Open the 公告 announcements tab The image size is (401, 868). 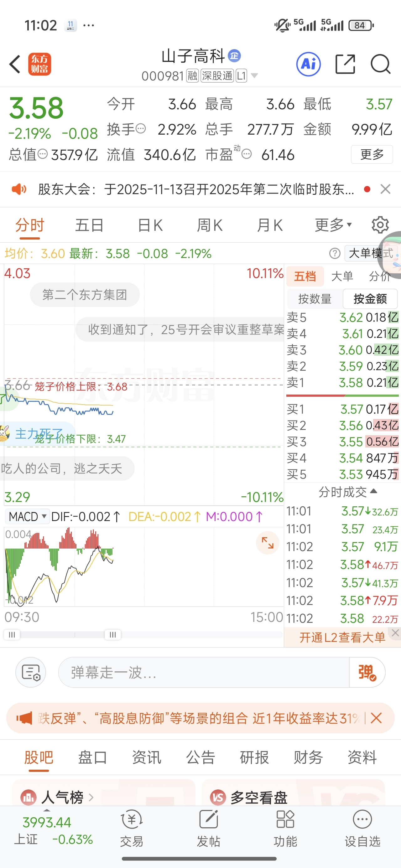point(200,757)
